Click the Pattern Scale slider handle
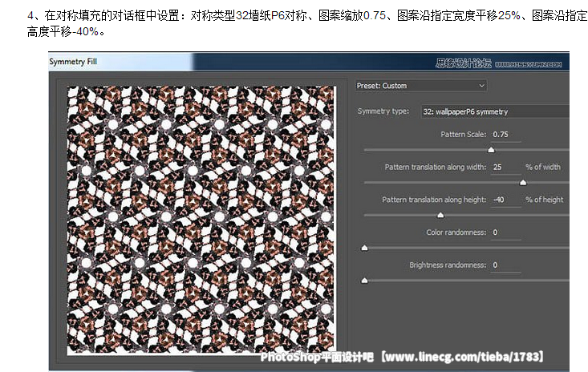Screen dimensions: 588x372 tap(491, 150)
